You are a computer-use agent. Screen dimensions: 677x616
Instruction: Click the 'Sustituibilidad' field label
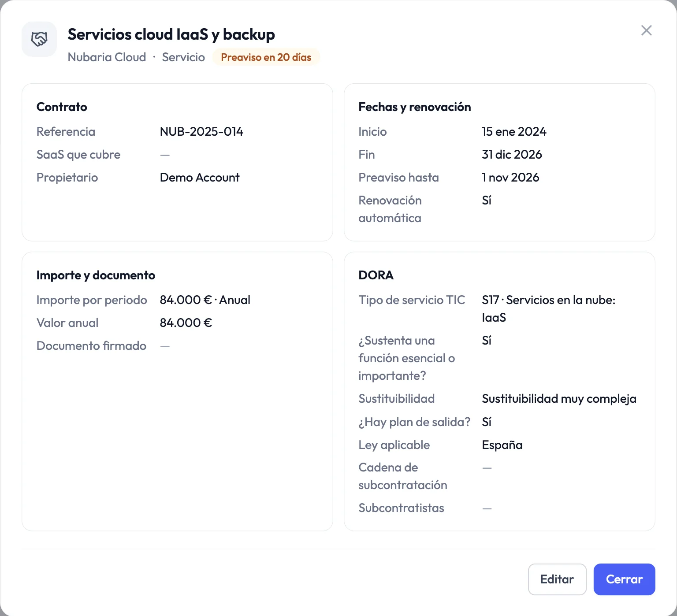point(396,399)
